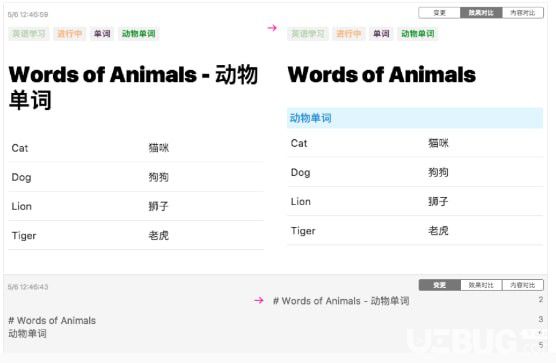The width and height of the screenshot is (556, 363).
Task: Open 内容对比 tab in 12:46:43 entry
Action: 523,285
